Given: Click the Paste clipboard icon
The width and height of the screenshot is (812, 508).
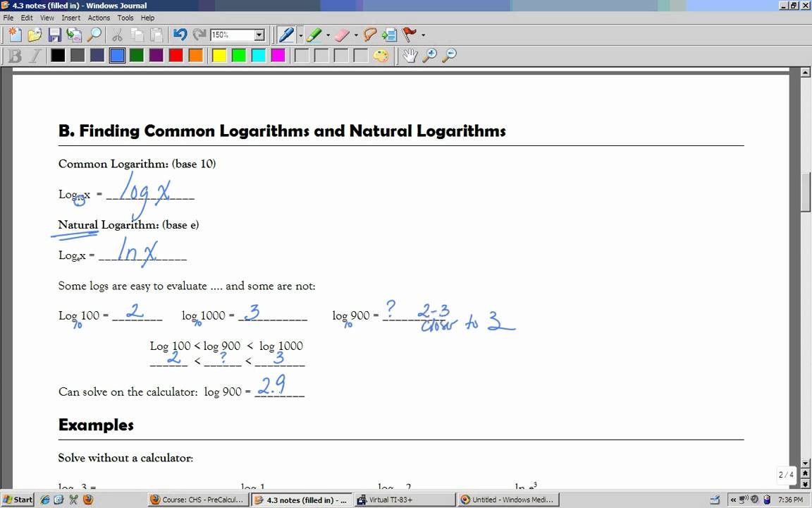Looking at the screenshot, I should pos(156,35).
